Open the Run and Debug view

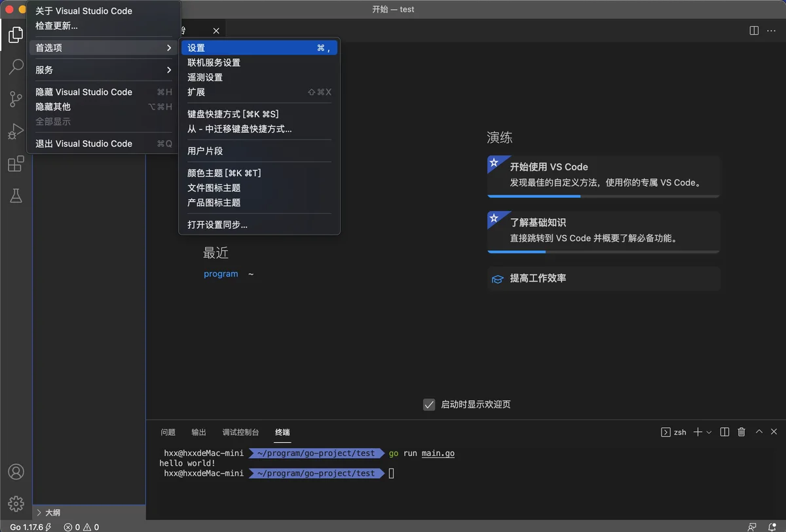pos(16,131)
